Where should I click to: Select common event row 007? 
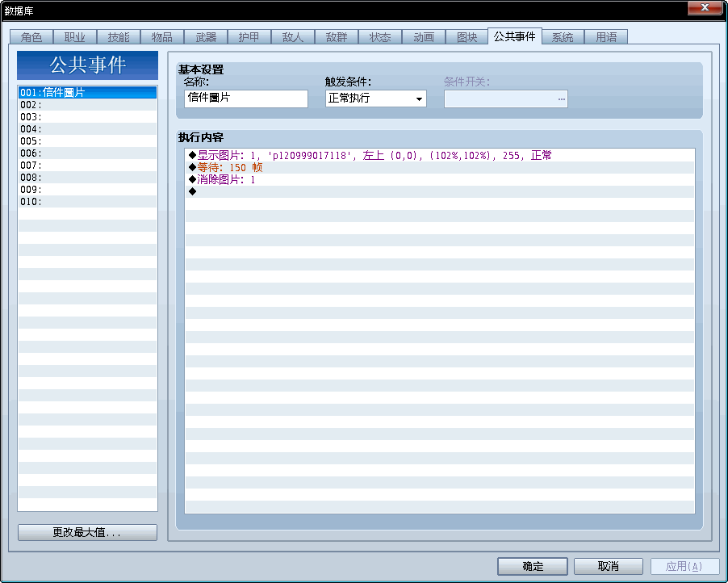point(87,165)
